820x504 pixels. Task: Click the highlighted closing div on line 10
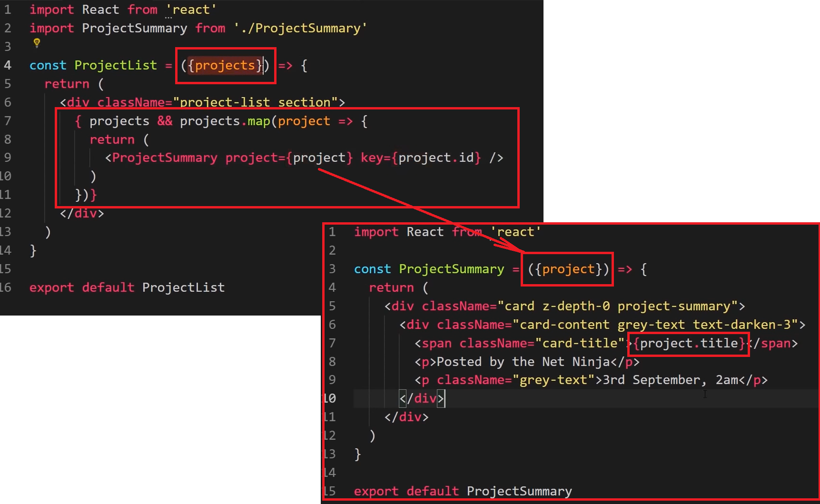pyautogui.click(x=422, y=398)
